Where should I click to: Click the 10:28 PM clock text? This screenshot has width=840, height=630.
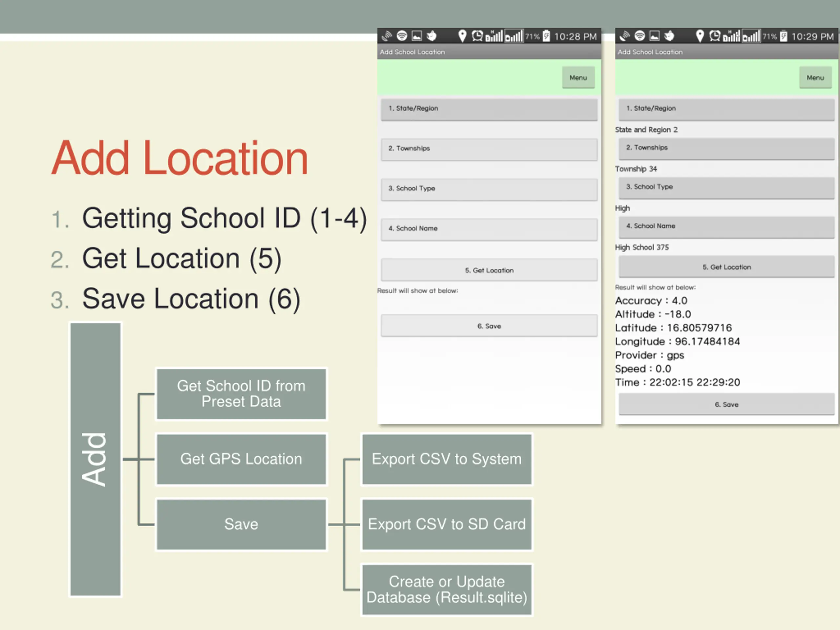click(575, 36)
